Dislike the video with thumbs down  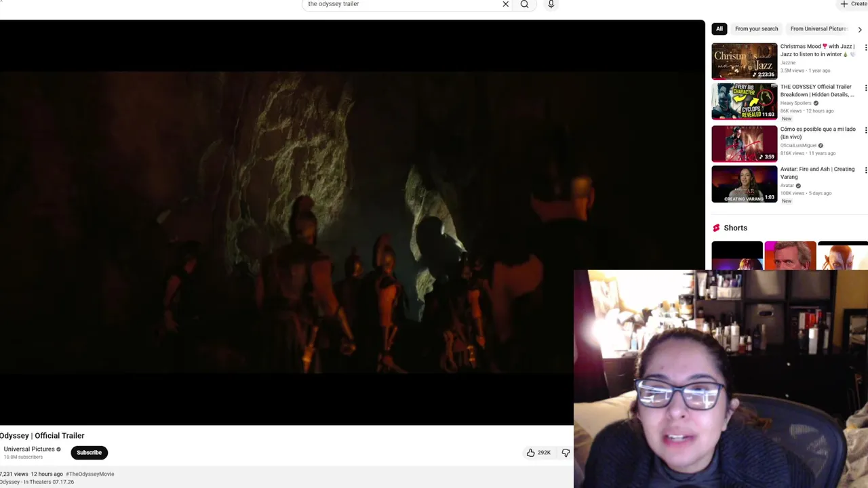[x=566, y=453]
